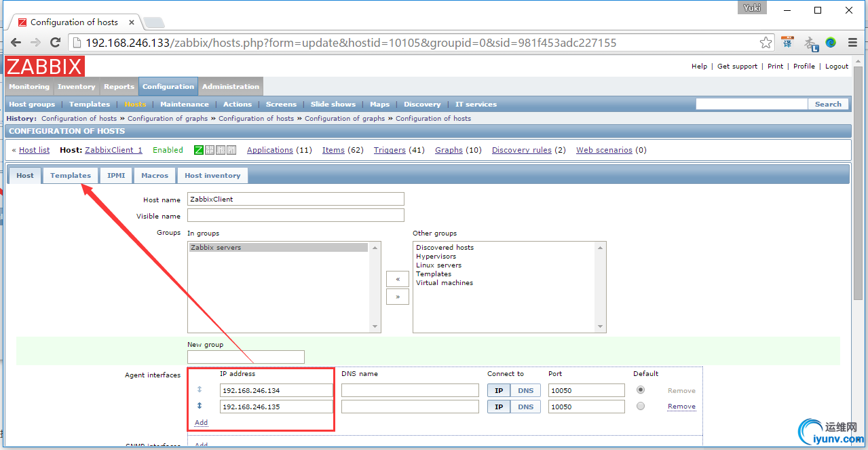Image resolution: width=868 pixels, height=450 pixels.
Task: Click the Host name input field
Action: pyautogui.click(x=296, y=199)
